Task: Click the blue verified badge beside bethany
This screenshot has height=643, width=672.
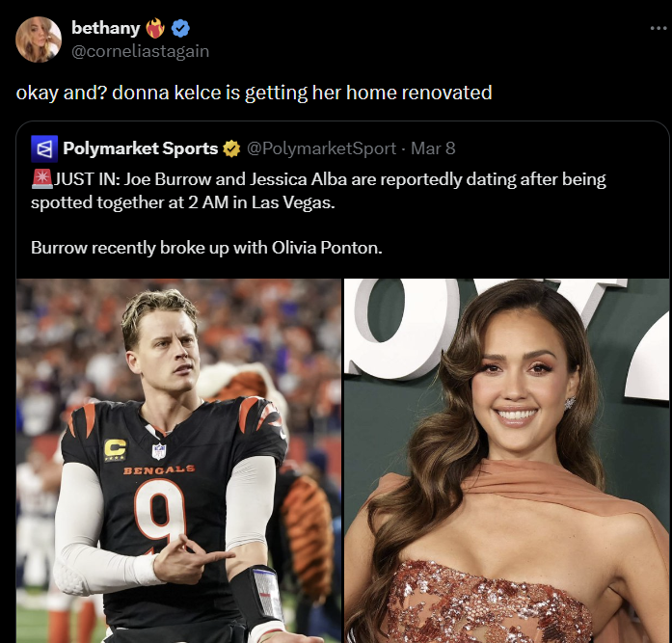Action: coord(180,28)
